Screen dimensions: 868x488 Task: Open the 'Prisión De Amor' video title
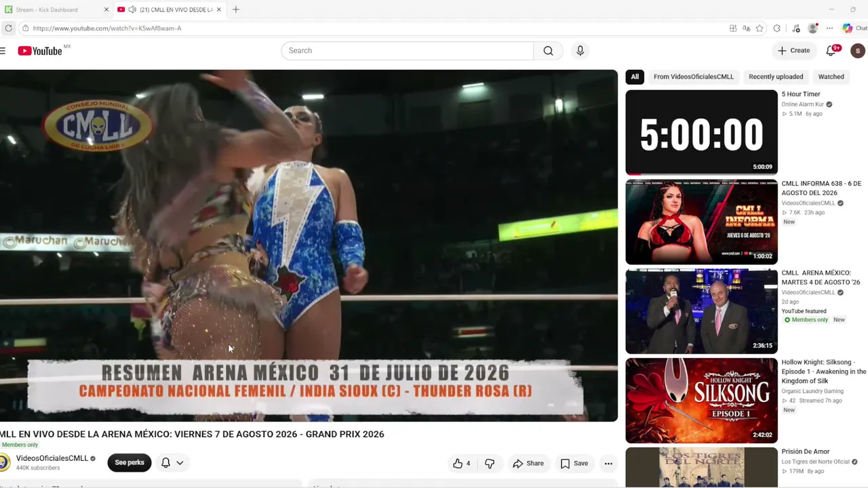[806, 451]
